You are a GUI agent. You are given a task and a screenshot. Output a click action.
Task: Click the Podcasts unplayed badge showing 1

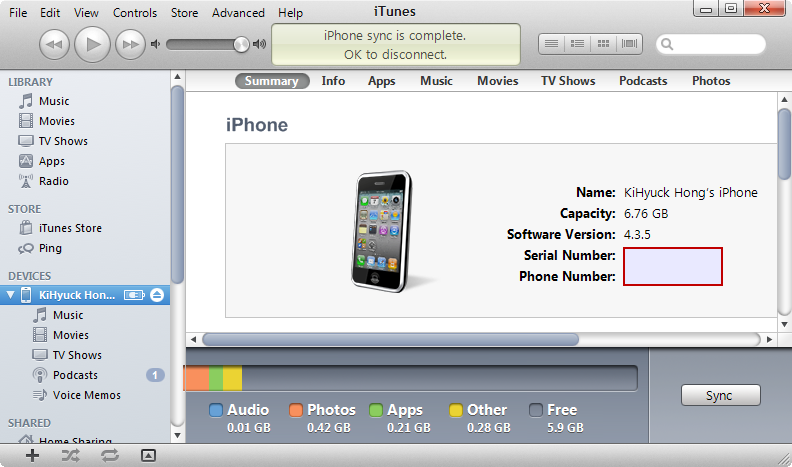click(x=155, y=375)
